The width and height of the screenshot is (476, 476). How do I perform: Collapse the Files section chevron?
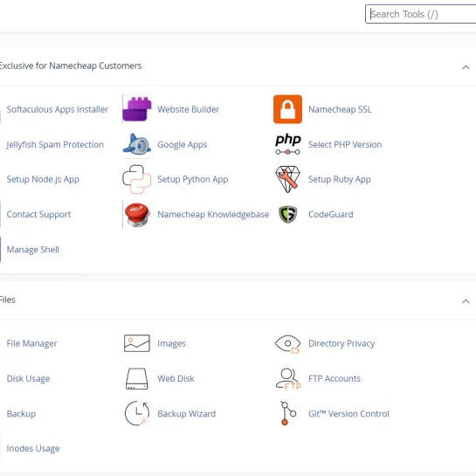point(466,301)
